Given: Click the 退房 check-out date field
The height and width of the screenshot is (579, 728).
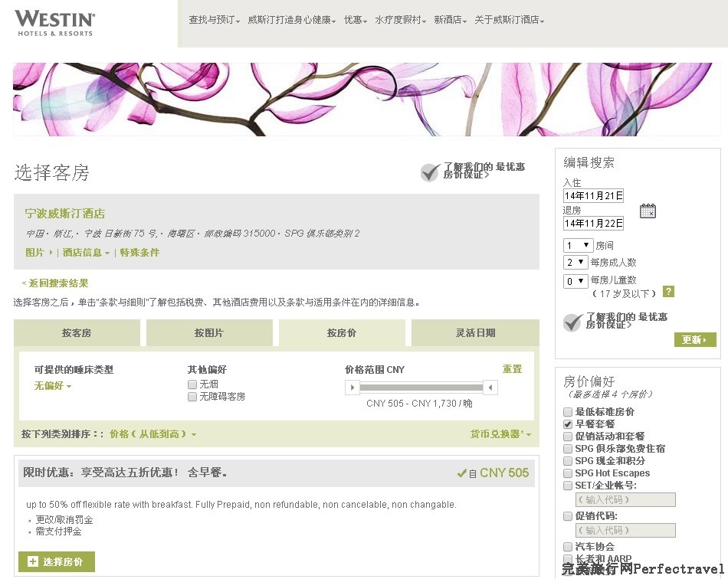Looking at the screenshot, I should coord(593,223).
